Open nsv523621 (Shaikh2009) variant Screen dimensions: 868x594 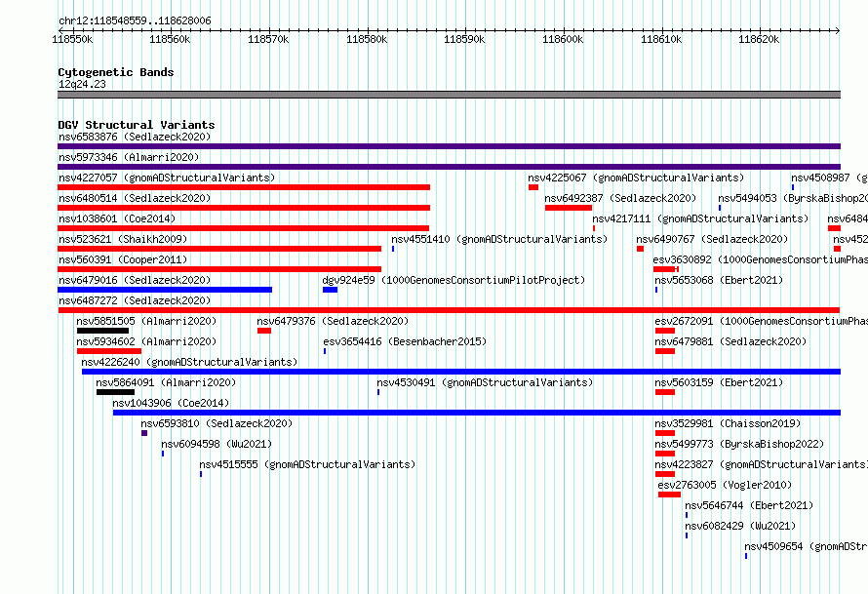[123, 239]
